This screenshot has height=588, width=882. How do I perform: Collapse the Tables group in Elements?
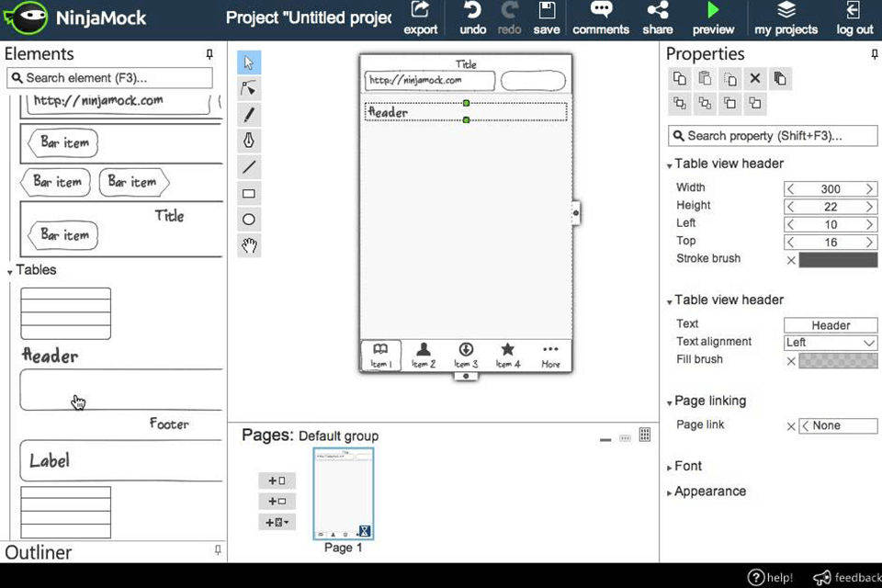click(x=9, y=272)
